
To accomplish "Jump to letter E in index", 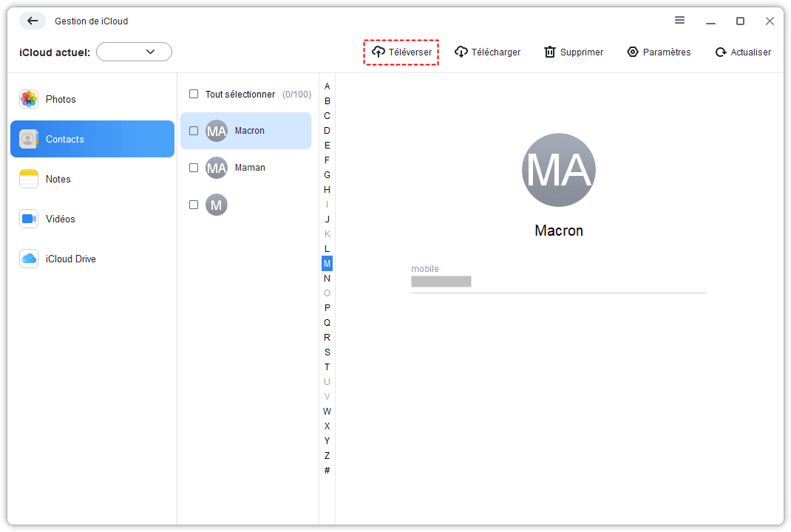I will point(327,146).
